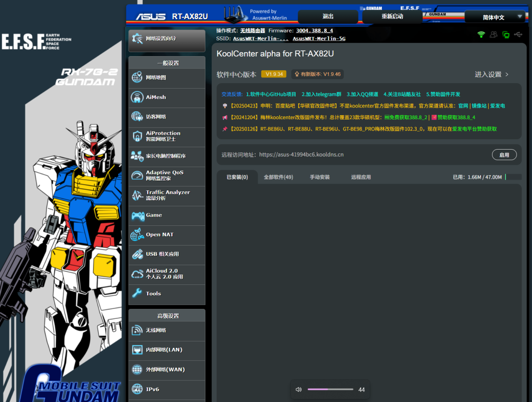
Task: Mute using the volume speaker icon
Action: click(299, 390)
